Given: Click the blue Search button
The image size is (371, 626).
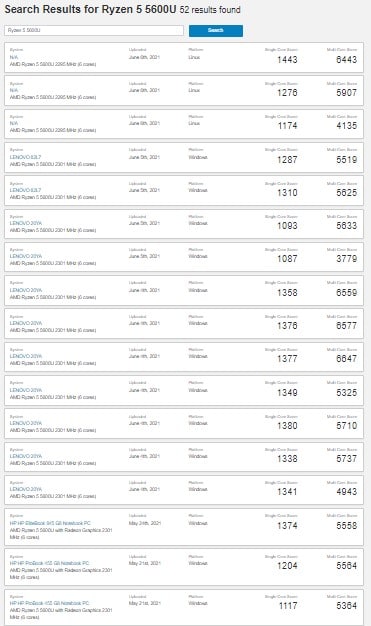Looking at the screenshot, I should click(x=216, y=31).
